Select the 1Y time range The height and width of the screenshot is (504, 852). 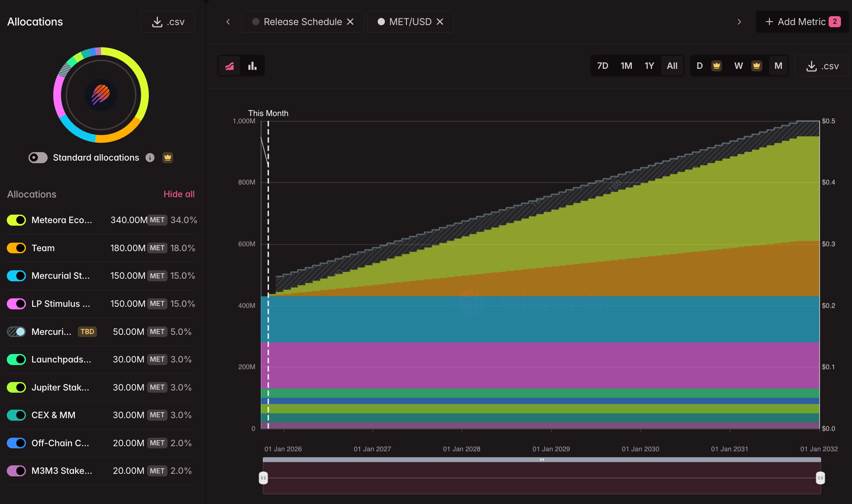(x=649, y=66)
